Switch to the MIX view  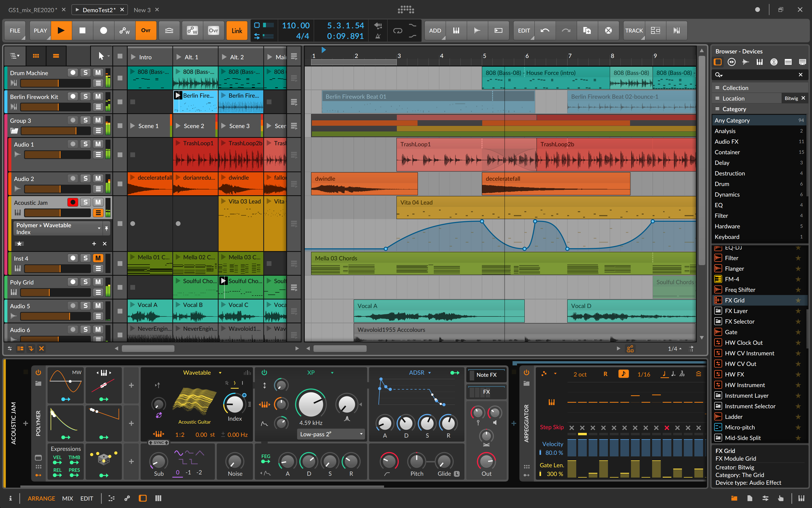tap(67, 498)
